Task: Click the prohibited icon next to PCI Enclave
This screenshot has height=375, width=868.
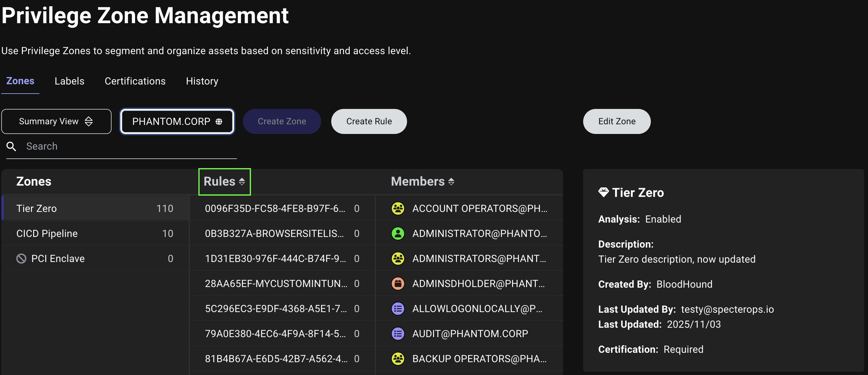Action: [x=22, y=258]
